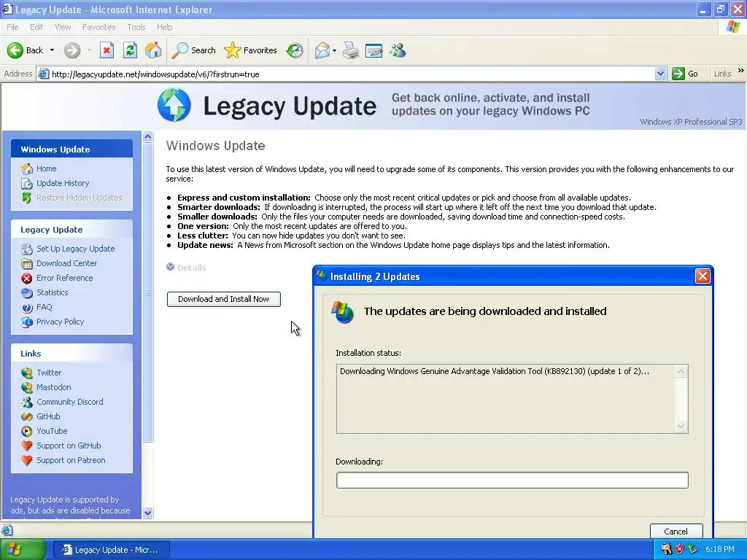Click the installation status text box

coord(512,399)
